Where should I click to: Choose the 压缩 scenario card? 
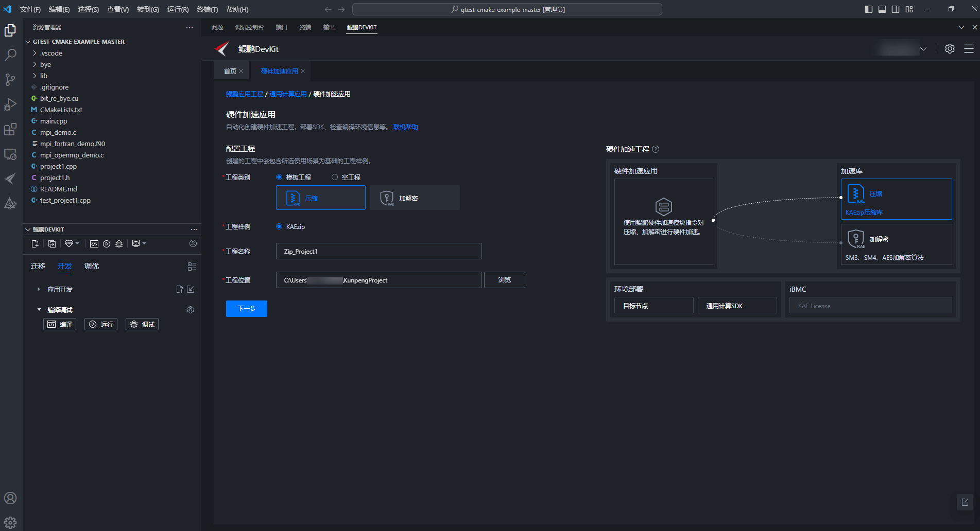click(321, 198)
